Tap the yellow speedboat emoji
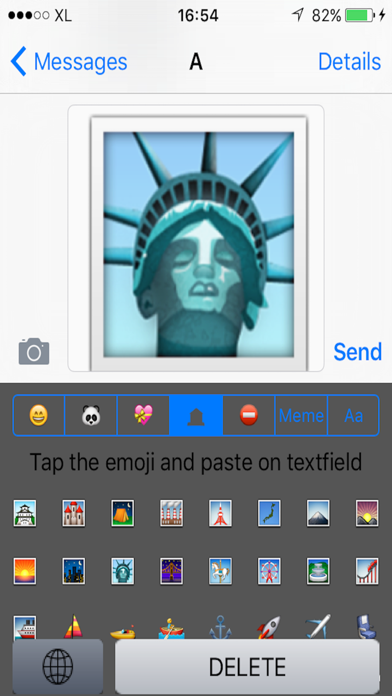Viewport: 392px width, 696px height. click(123, 632)
